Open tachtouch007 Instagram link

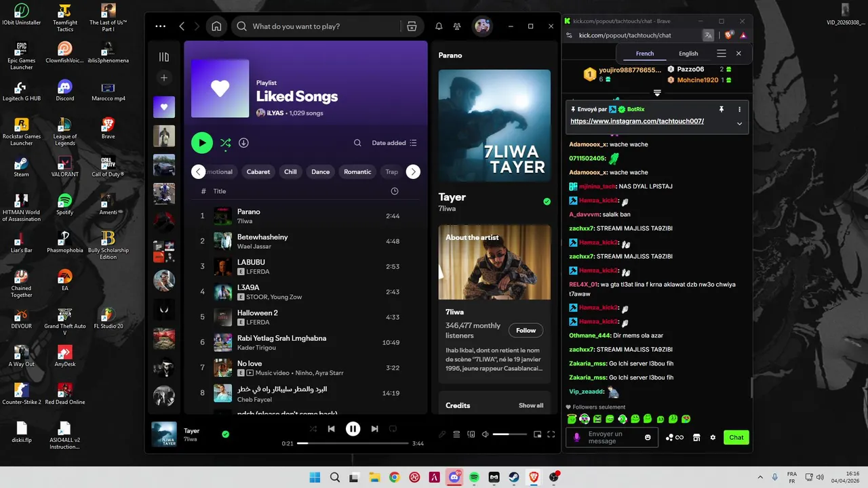(637, 121)
